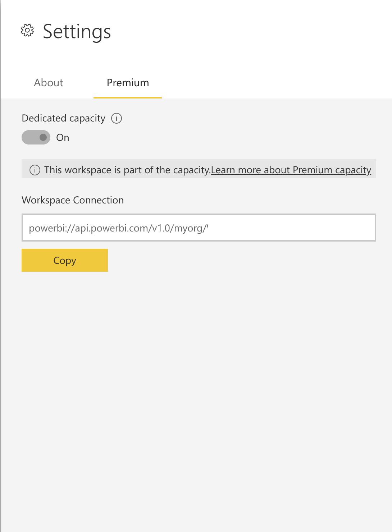
Task: Click "This workspace is part of the capacity" text
Action: coord(127,170)
